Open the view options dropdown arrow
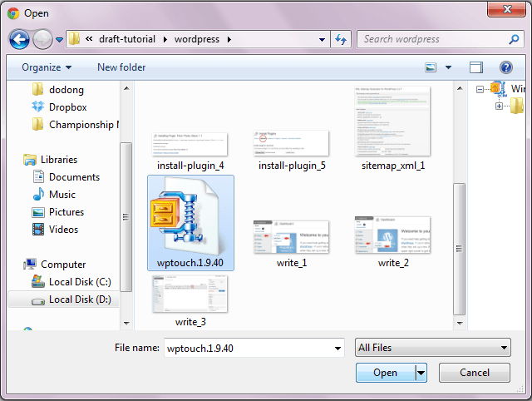This screenshot has height=401, width=532. pyautogui.click(x=448, y=67)
